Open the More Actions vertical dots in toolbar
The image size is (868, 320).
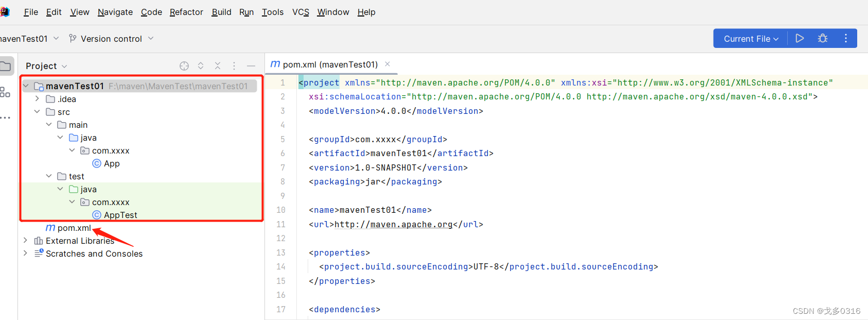click(x=845, y=38)
